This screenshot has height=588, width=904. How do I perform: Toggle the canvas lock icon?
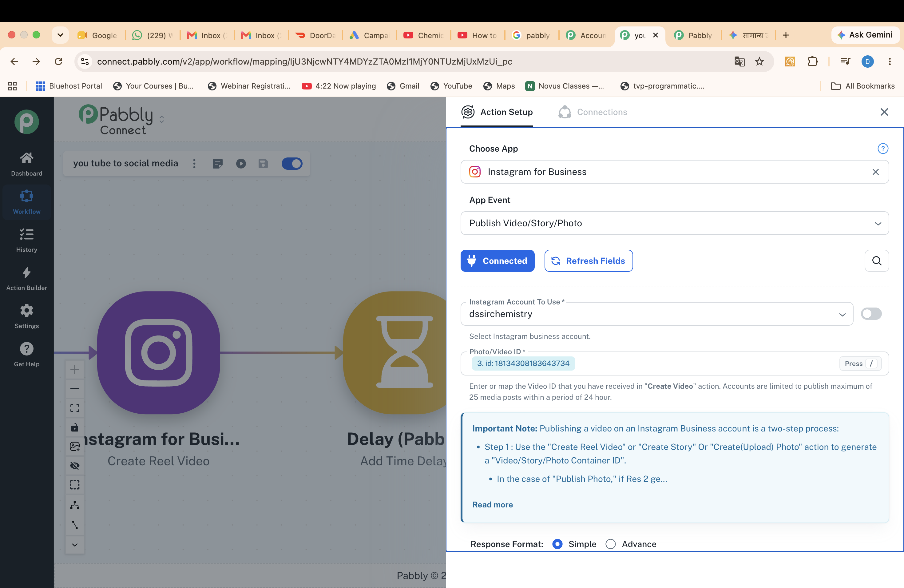(x=75, y=427)
